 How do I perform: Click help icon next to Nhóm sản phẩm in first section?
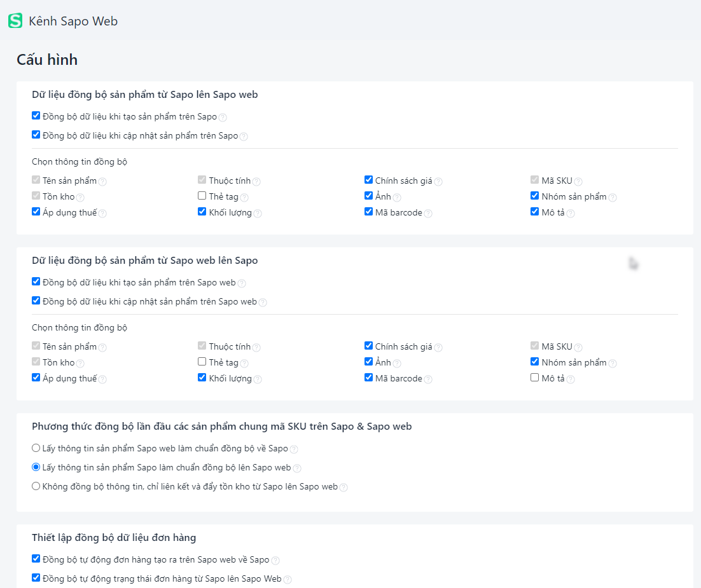[x=613, y=198]
